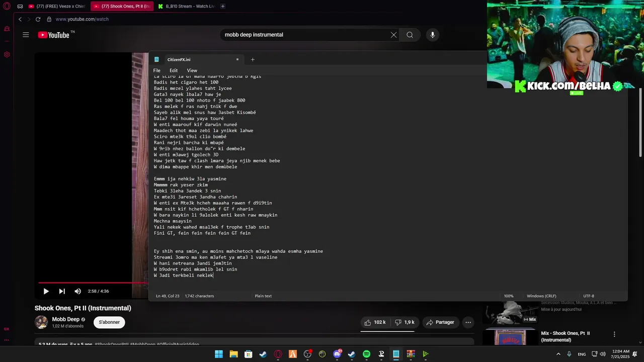Select the Shook Ones, Pt II tab
The height and width of the screenshot is (362, 644).
[122, 7]
